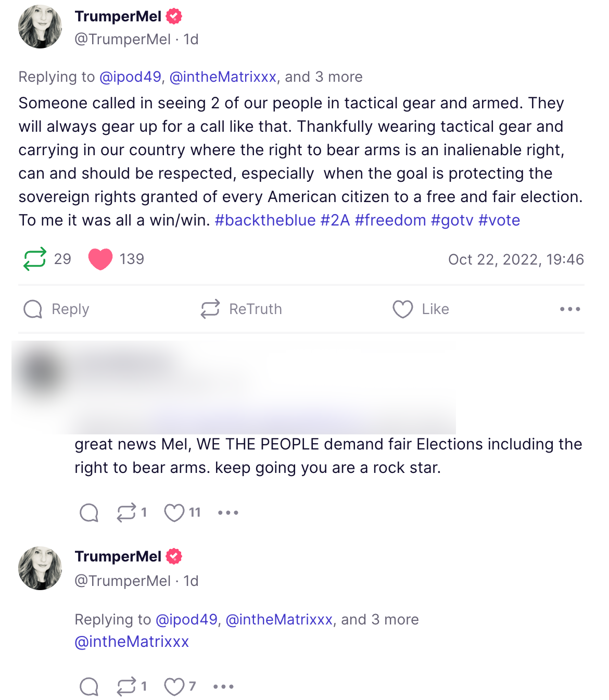Open TrumperMel's top profile picture
The image size is (609, 700).
click(40, 27)
